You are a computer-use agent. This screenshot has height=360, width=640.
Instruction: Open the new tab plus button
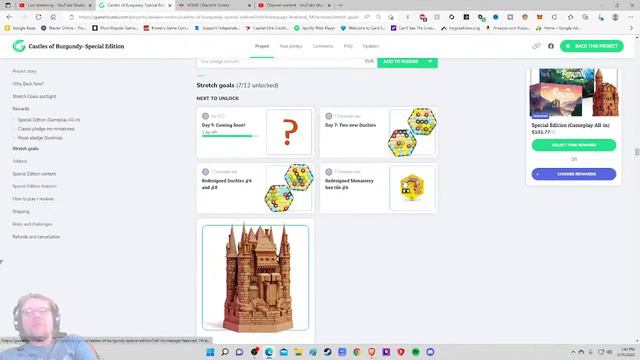pyautogui.click(x=340, y=5)
